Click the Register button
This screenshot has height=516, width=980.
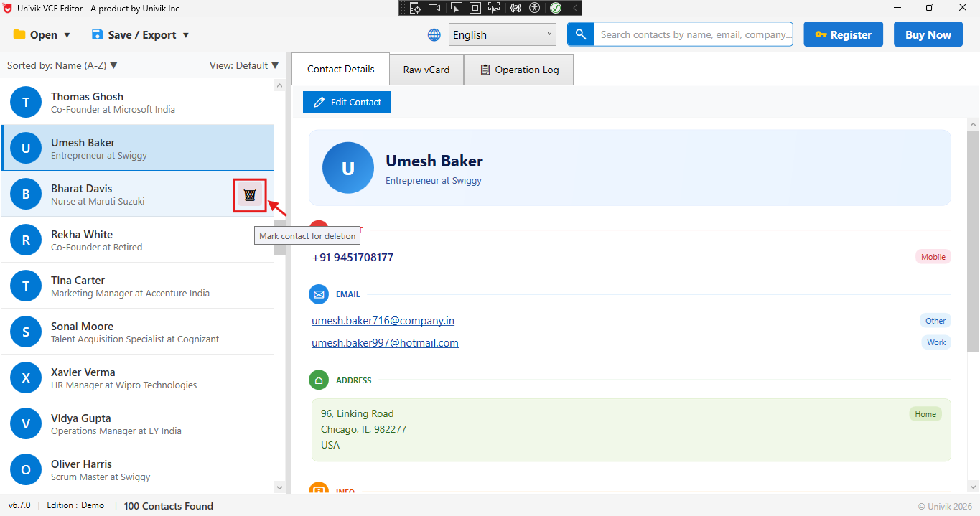[x=843, y=34]
